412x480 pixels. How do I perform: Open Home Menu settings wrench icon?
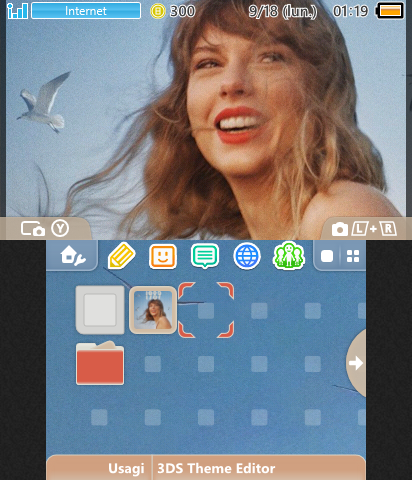pos(73,256)
